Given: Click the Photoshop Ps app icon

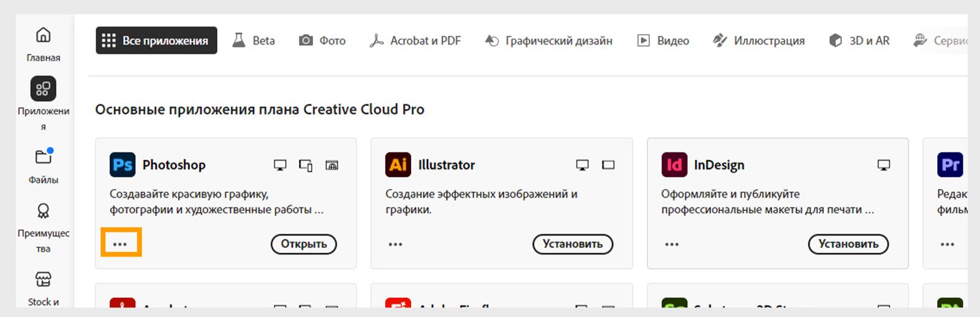Looking at the screenshot, I should [x=123, y=165].
